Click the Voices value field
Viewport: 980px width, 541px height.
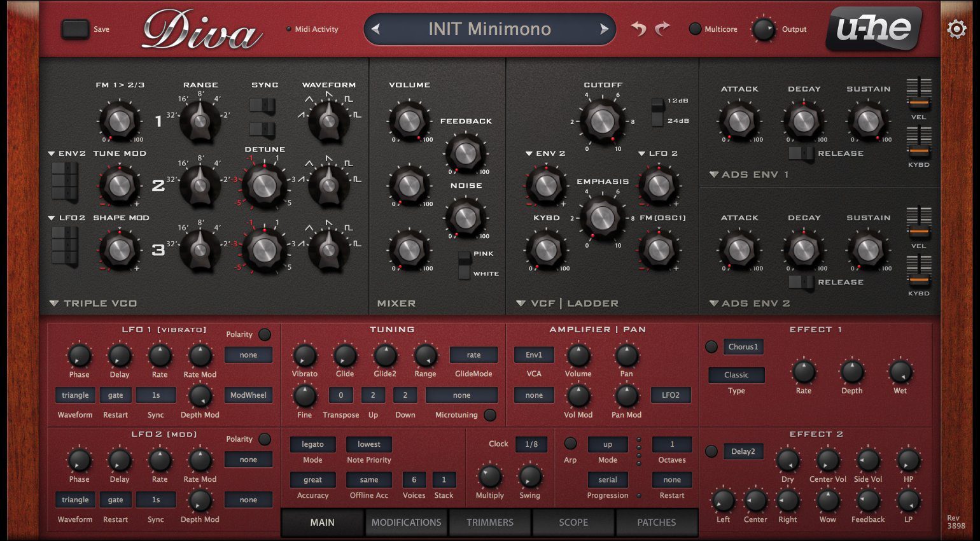click(x=414, y=480)
